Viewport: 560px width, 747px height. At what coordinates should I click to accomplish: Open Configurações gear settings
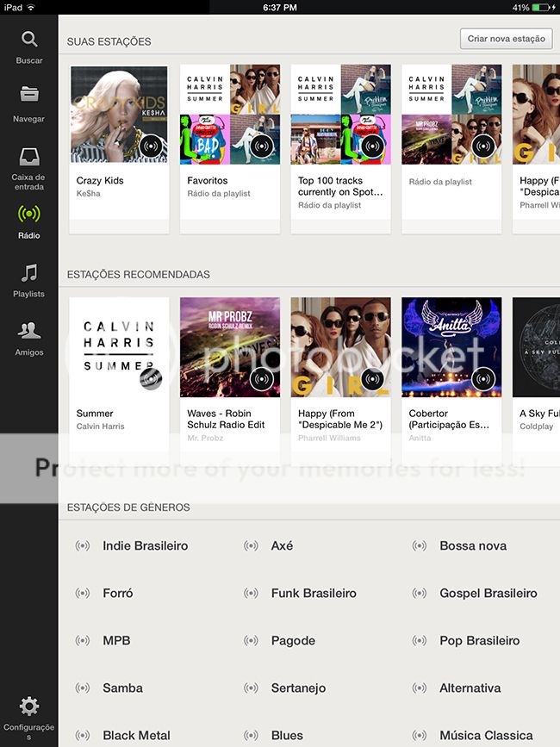pyautogui.click(x=29, y=718)
